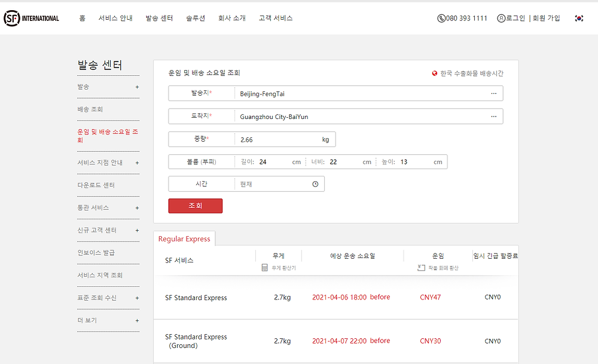Open the 홈 menu item
598x364 pixels.
point(82,18)
